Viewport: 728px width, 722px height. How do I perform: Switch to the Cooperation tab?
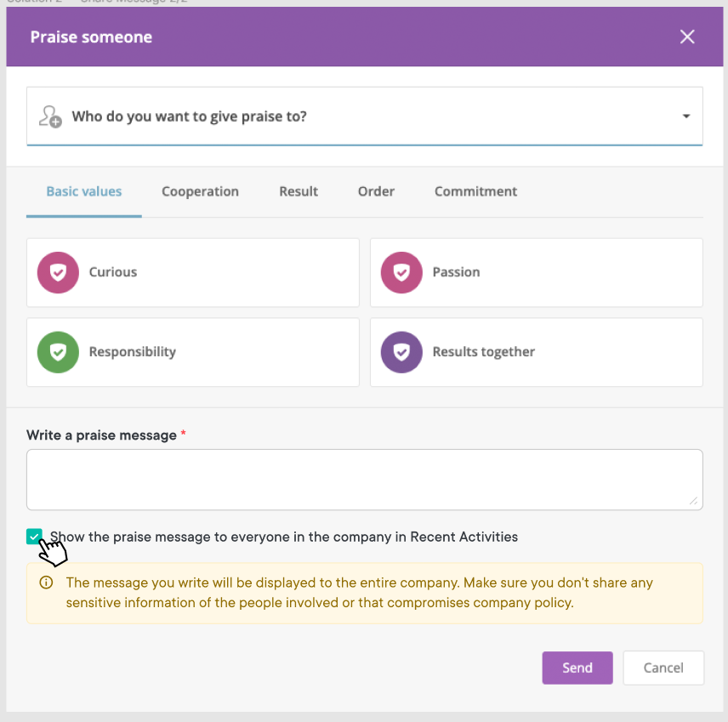(x=200, y=191)
